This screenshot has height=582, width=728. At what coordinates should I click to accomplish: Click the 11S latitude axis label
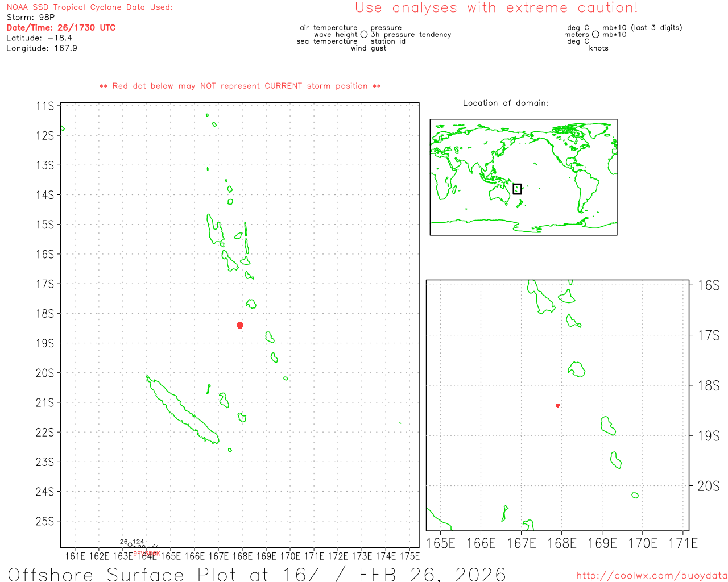(45, 106)
